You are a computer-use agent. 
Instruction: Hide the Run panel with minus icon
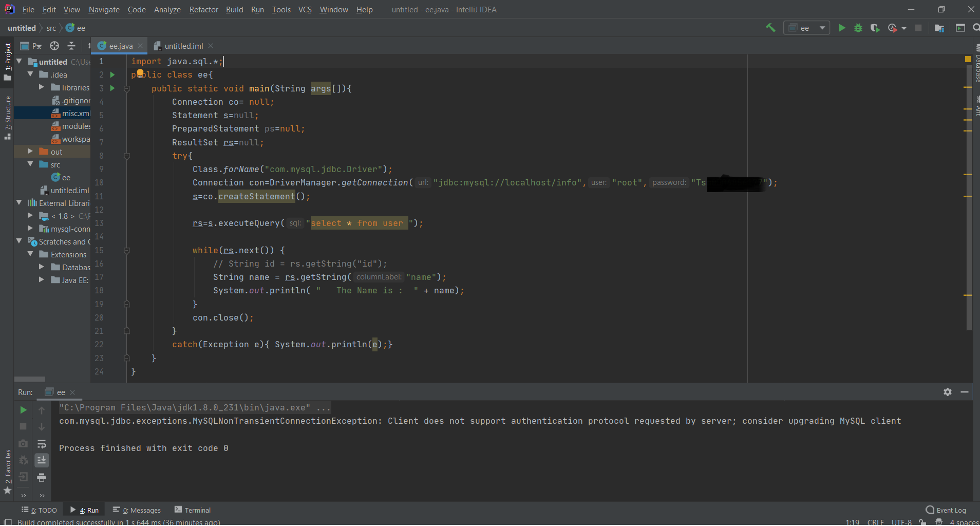(965, 392)
